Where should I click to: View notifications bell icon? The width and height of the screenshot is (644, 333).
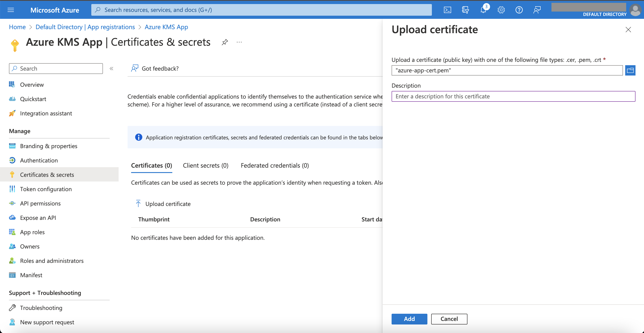click(x=483, y=10)
